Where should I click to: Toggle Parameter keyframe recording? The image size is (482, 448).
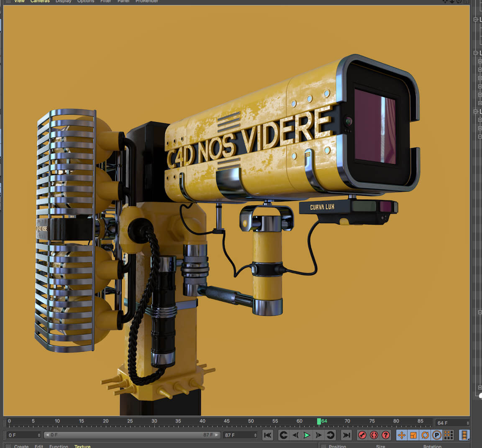tap(437, 435)
